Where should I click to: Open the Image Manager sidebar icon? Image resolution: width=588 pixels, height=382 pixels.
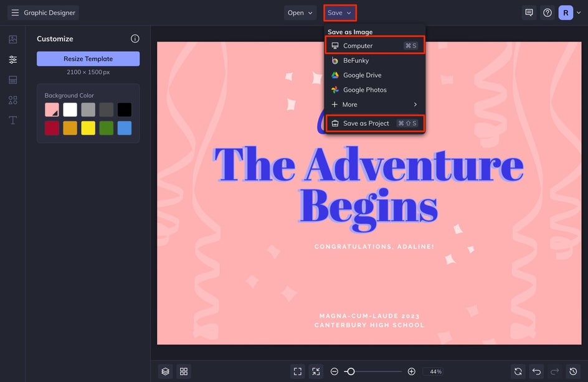12,39
